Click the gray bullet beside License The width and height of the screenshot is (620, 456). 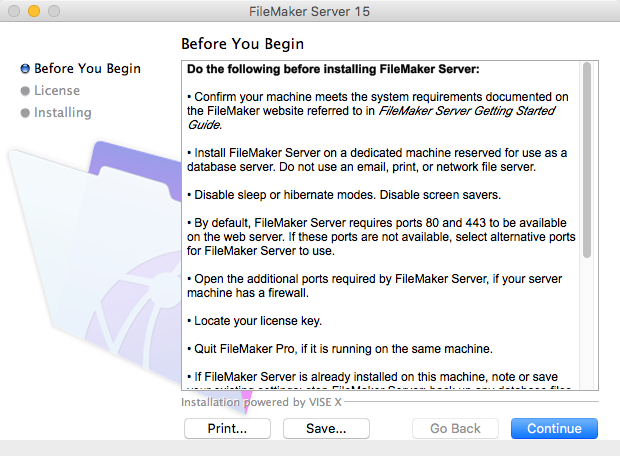[x=25, y=91]
